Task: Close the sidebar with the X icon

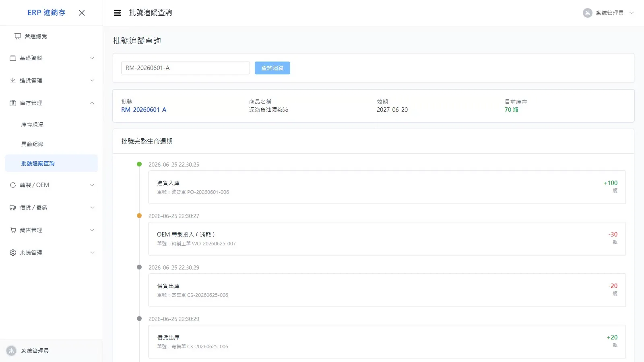Action: click(x=82, y=13)
